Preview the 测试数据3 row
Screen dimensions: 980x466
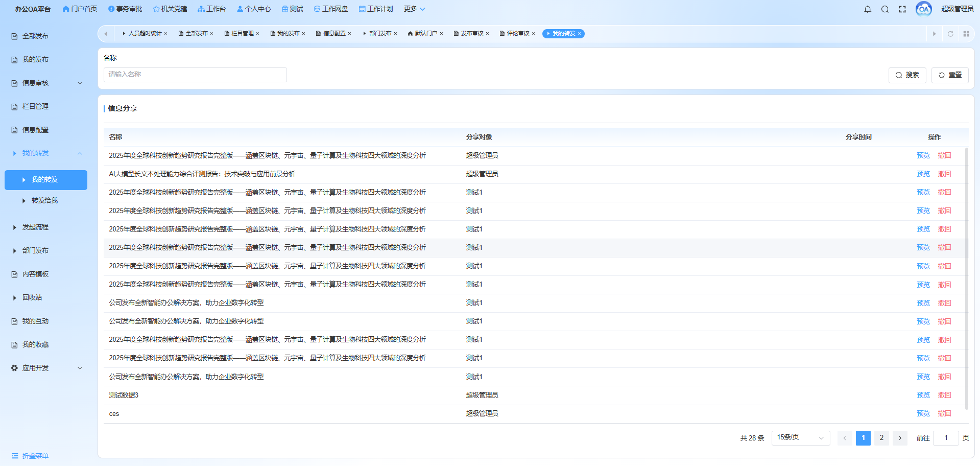pyautogui.click(x=923, y=395)
